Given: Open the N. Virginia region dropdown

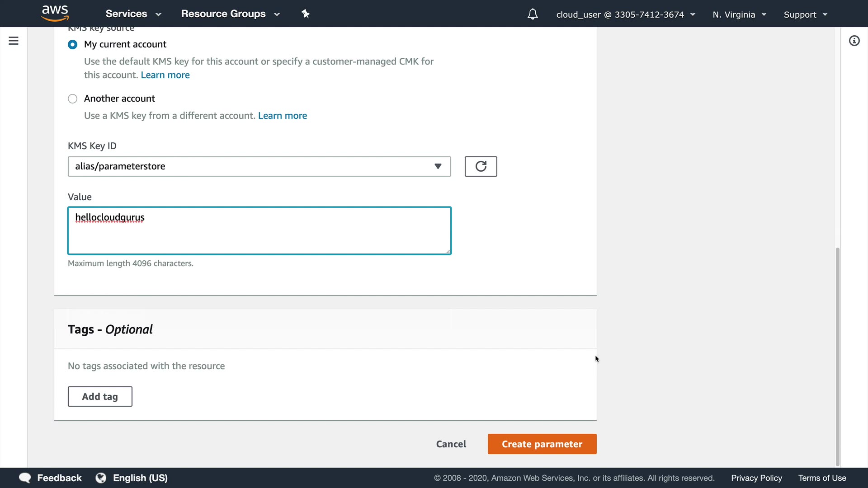Looking at the screenshot, I should pos(739,14).
